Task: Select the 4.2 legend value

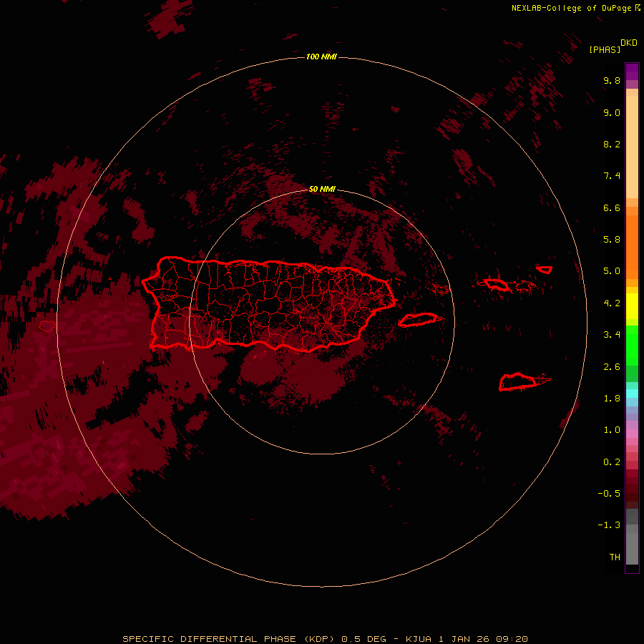Action: (612, 303)
